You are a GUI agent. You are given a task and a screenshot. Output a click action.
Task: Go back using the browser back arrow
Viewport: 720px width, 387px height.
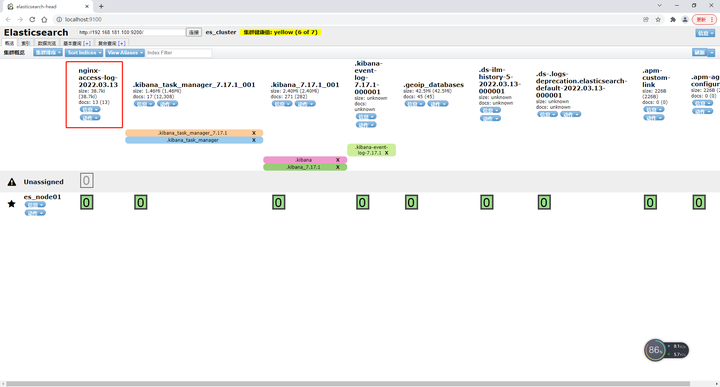pyautogui.click(x=8, y=19)
